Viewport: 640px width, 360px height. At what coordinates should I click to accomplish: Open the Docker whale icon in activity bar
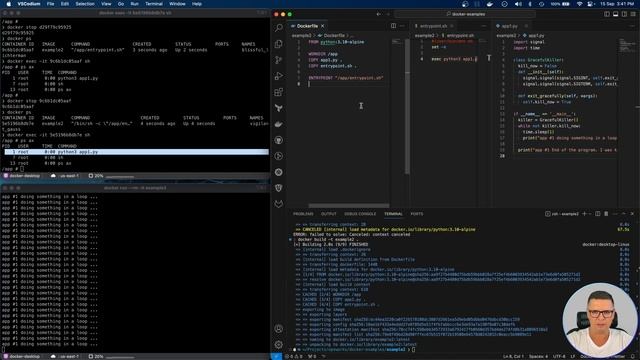coord(279,124)
